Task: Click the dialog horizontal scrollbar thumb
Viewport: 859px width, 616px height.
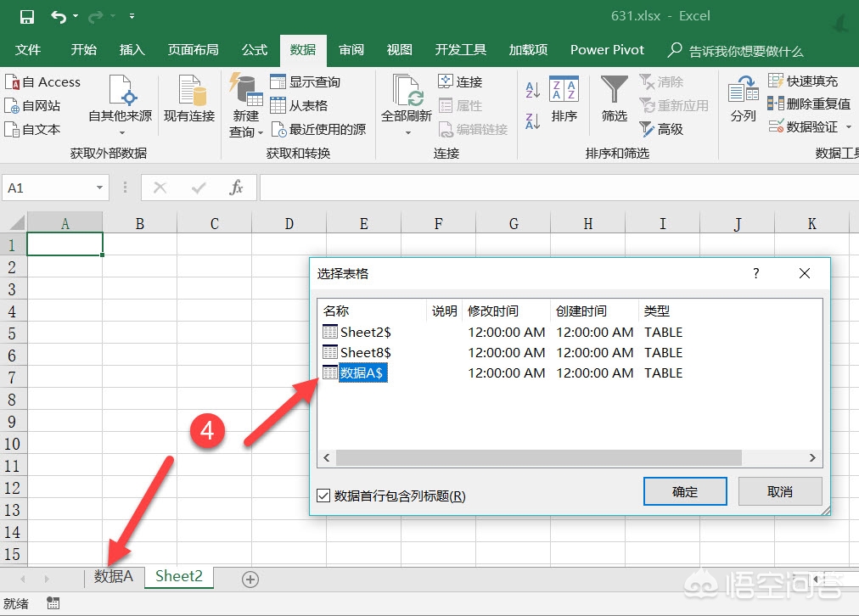Action: (x=538, y=457)
